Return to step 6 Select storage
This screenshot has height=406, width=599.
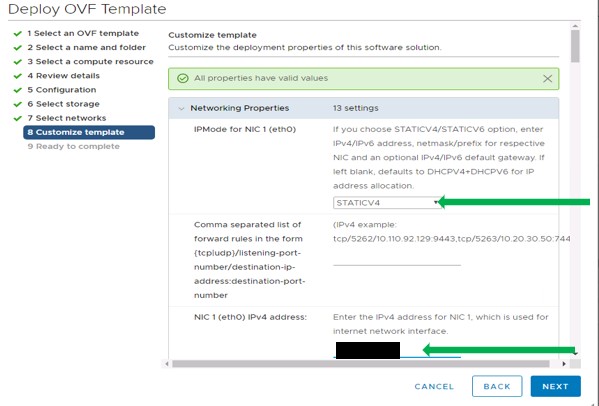(x=63, y=104)
